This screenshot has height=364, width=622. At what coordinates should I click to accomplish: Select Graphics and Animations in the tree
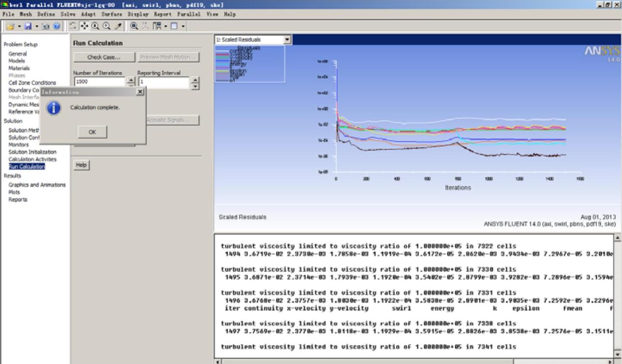point(37,185)
